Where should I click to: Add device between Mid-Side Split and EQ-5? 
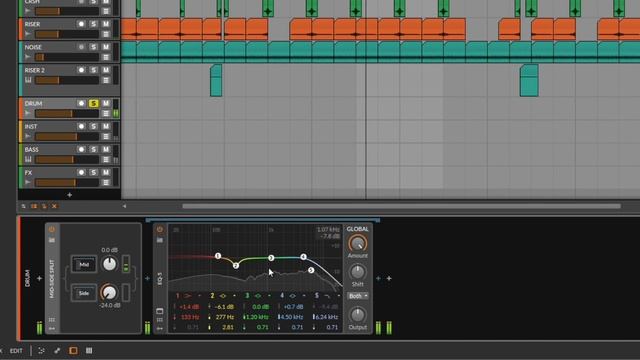click(x=147, y=278)
